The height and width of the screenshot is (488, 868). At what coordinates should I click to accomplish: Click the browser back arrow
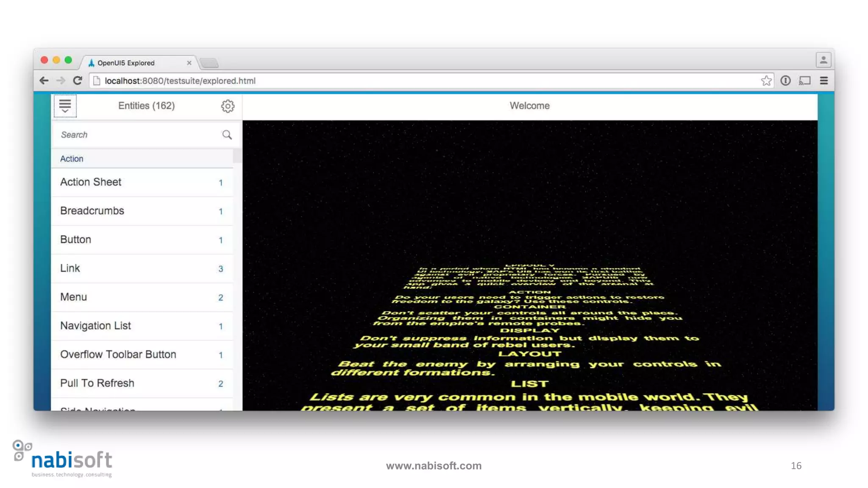44,80
